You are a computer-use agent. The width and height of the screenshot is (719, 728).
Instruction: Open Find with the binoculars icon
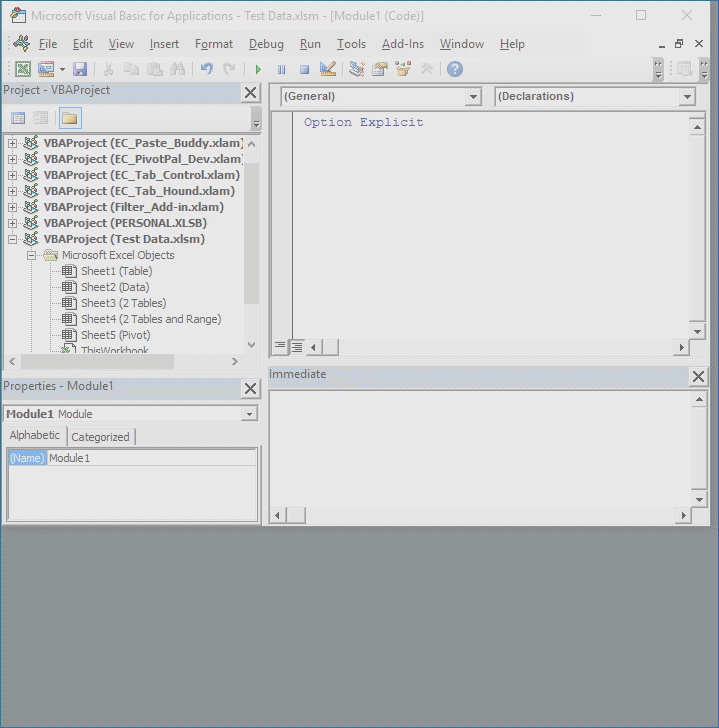[177, 69]
